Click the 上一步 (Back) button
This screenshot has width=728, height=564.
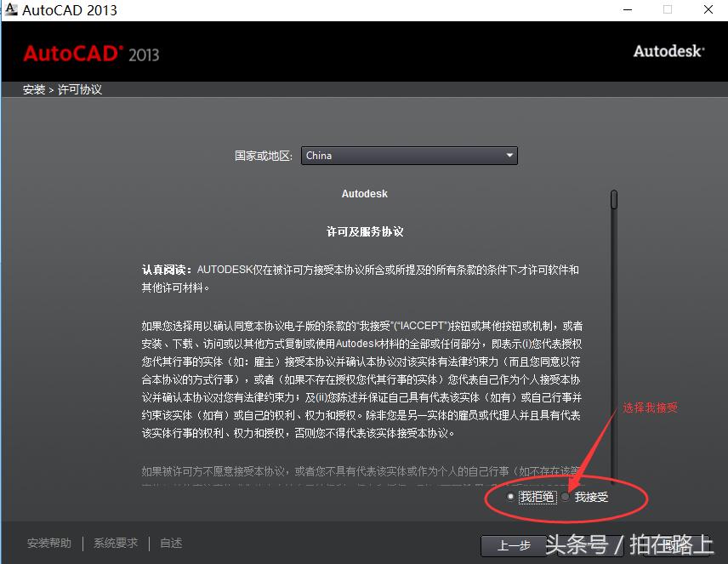(514, 545)
